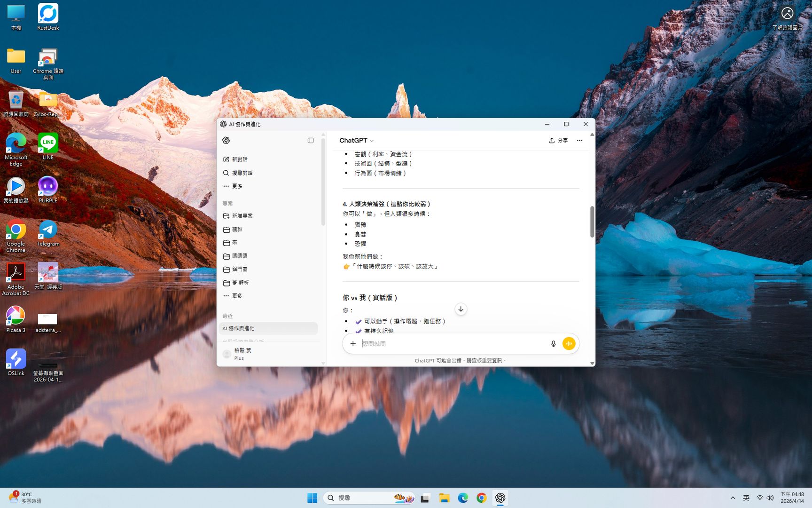Open the 夢 解析 project folder
812x508 pixels.
click(x=240, y=283)
